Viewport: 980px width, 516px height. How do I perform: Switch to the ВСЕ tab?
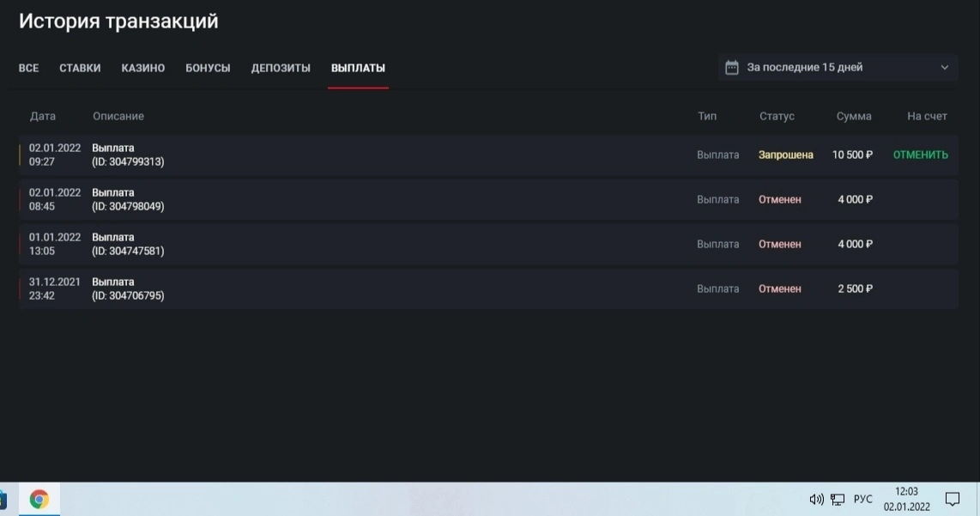[29, 68]
